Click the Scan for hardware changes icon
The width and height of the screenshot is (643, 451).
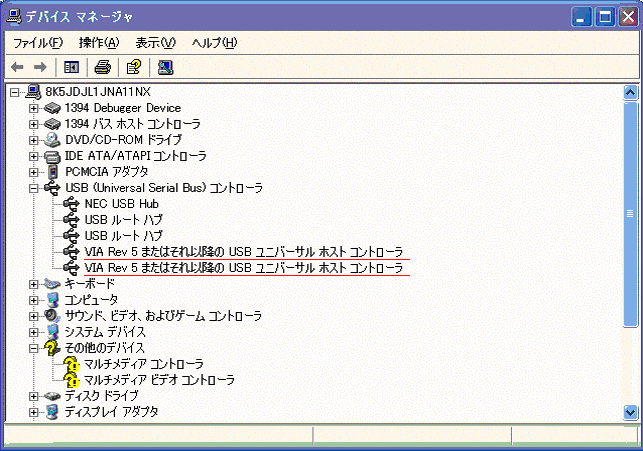point(165,67)
